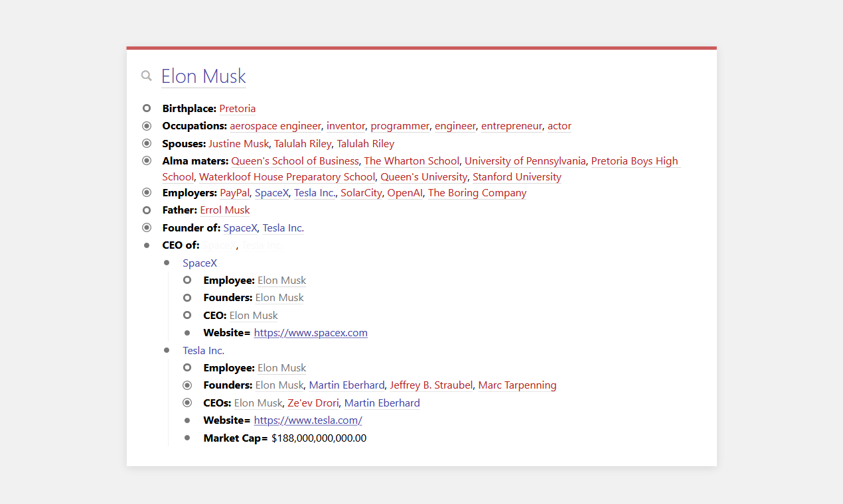843x504 pixels.
Task: Expand the Spouses bullet
Action: pyautogui.click(x=147, y=143)
